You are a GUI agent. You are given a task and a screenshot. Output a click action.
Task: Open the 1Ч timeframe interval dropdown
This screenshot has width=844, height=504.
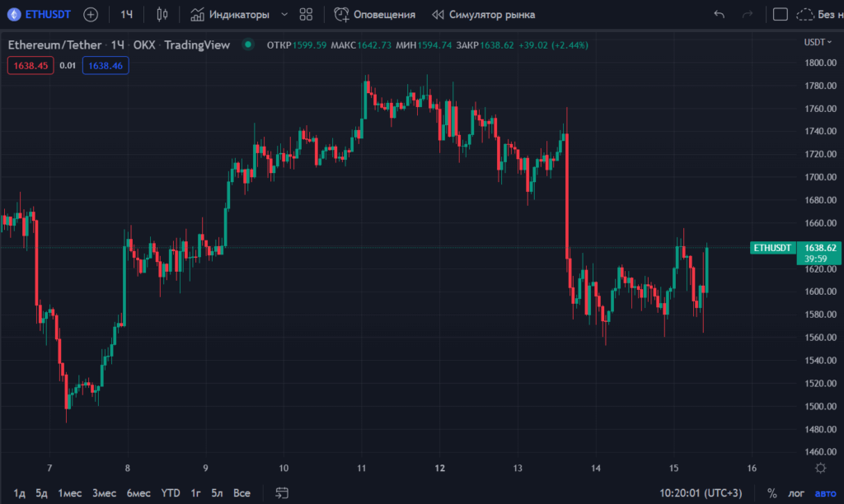pyautogui.click(x=127, y=15)
